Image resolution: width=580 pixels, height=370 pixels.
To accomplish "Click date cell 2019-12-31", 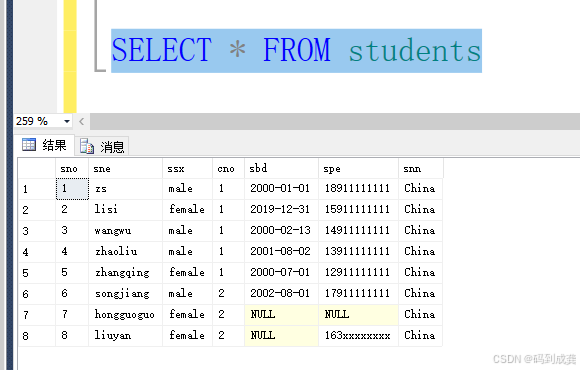I will click(281, 210).
